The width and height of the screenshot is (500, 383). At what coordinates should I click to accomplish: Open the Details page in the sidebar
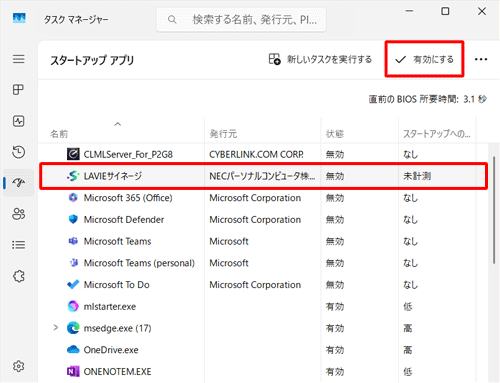coord(19,245)
